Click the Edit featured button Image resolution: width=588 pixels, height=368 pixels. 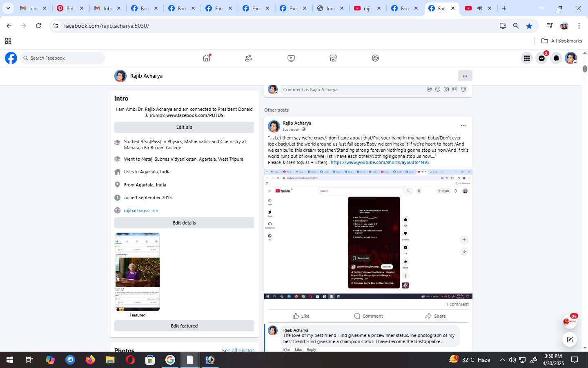point(184,326)
